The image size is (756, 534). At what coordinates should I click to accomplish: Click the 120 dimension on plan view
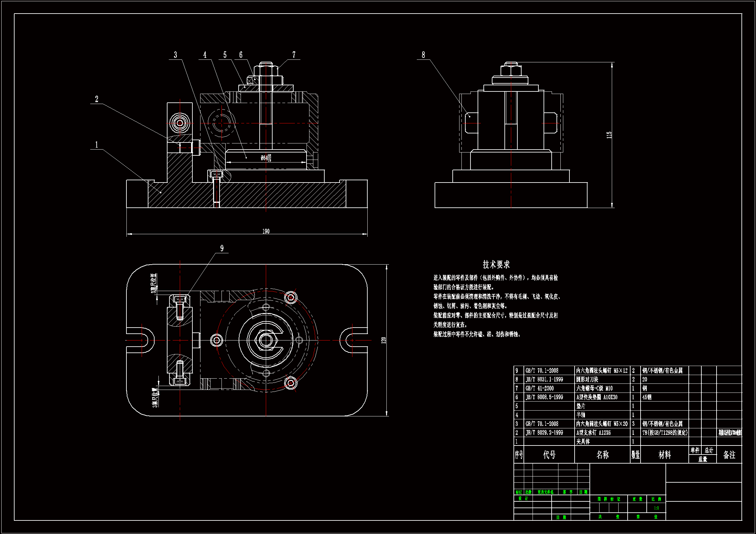[x=383, y=340]
